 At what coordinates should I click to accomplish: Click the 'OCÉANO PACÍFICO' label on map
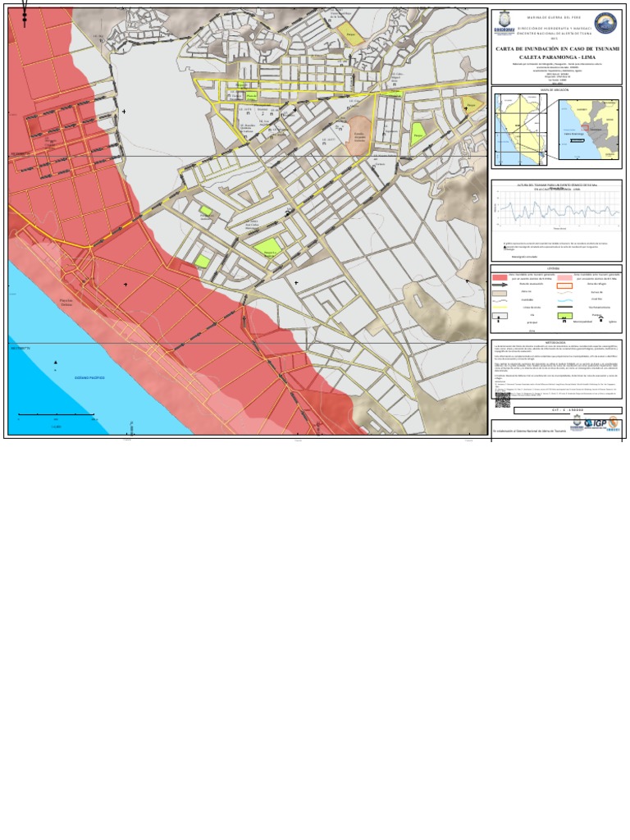click(89, 377)
